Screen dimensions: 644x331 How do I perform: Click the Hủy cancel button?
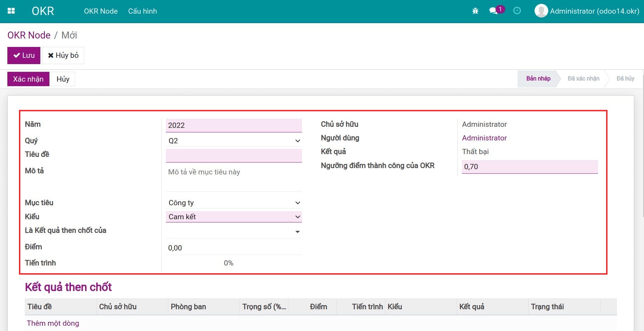tap(63, 79)
